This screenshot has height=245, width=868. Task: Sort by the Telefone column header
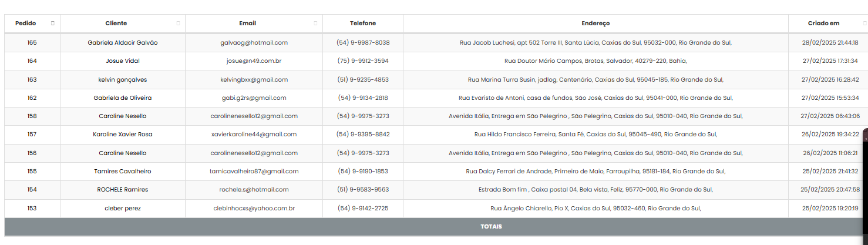click(x=362, y=24)
